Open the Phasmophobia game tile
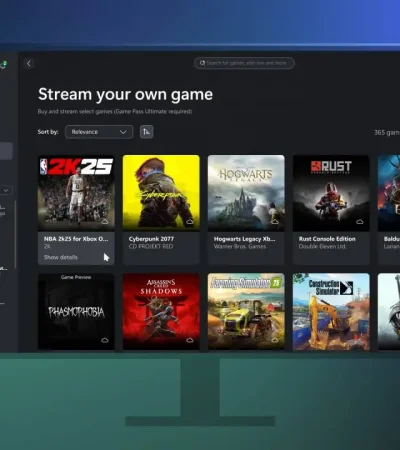This screenshot has height=450, width=400. [x=76, y=312]
